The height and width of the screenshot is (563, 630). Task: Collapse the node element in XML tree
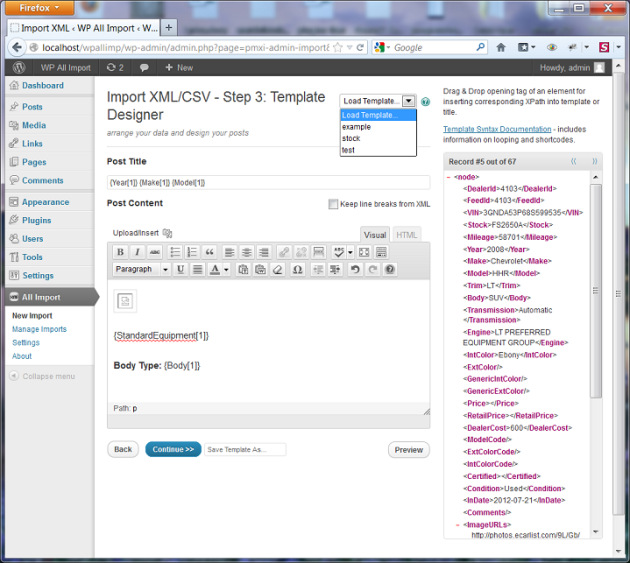pyautogui.click(x=449, y=177)
